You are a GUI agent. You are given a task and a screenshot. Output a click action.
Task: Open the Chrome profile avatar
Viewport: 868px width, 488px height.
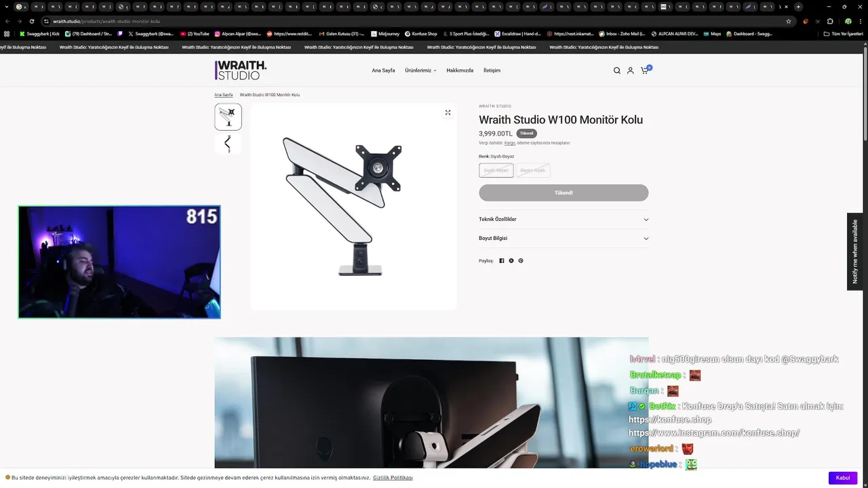click(x=848, y=21)
